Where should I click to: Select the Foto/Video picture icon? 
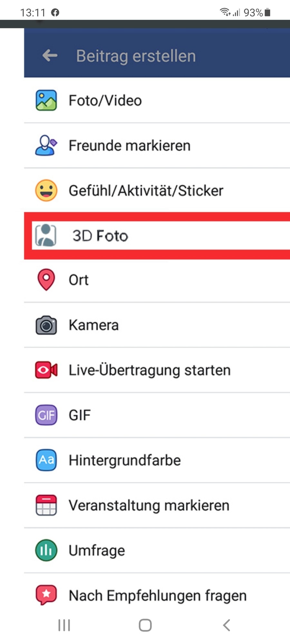pos(46,100)
